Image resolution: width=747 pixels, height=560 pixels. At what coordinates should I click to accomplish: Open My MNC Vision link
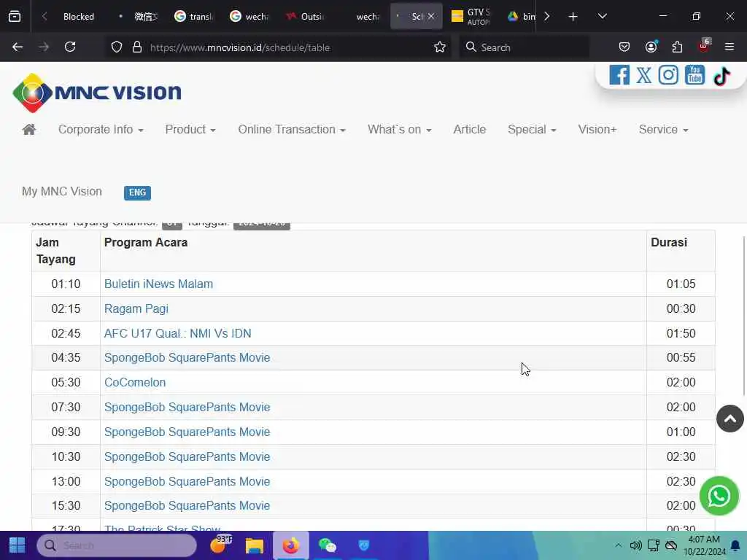point(62,192)
